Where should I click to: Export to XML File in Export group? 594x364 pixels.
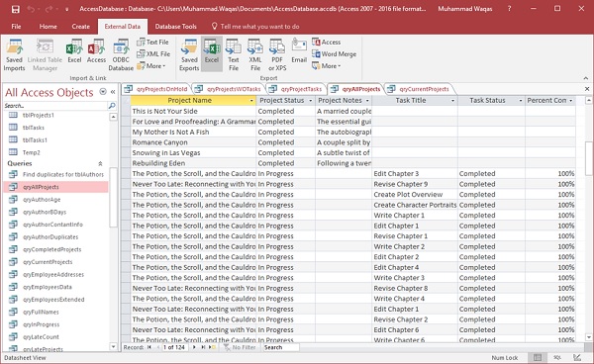[x=255, y=55]
